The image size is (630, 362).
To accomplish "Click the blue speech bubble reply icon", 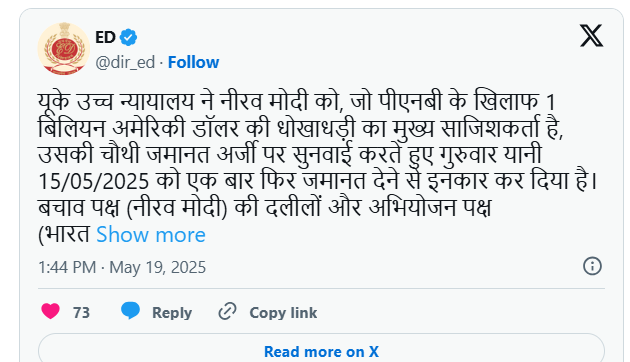I will (131, 311).
